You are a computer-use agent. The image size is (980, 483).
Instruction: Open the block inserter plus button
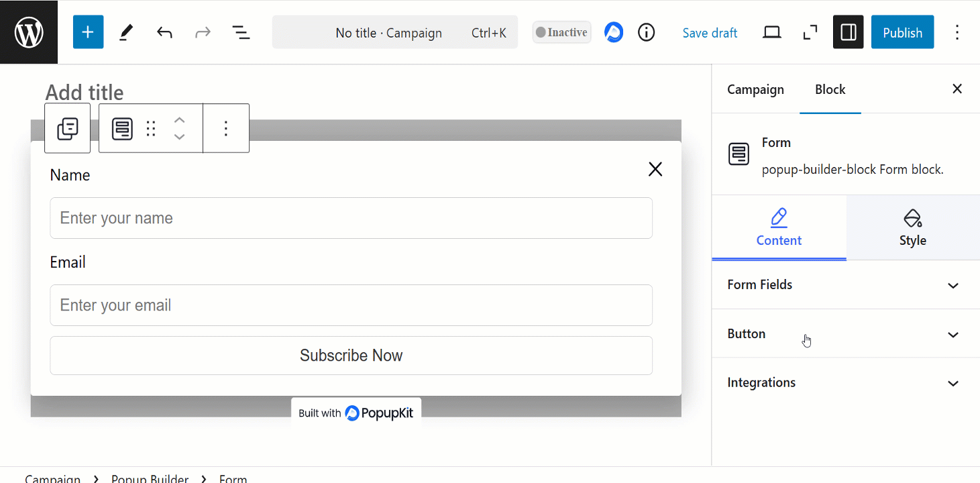tap(88, 32)
